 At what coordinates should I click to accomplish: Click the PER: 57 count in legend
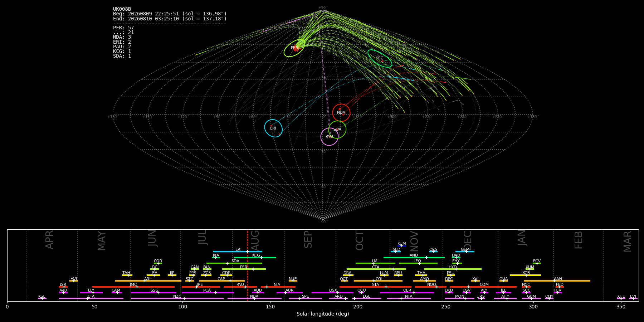123,28
